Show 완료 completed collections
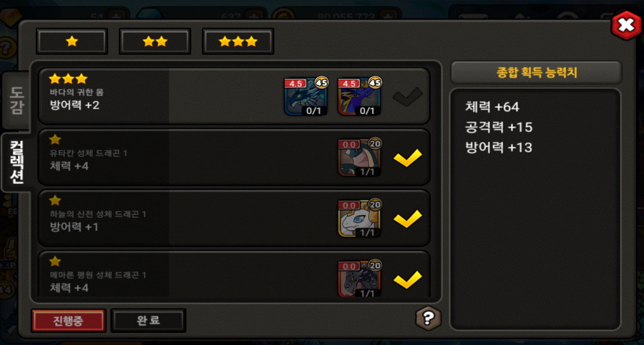 (x=148, y=320)
